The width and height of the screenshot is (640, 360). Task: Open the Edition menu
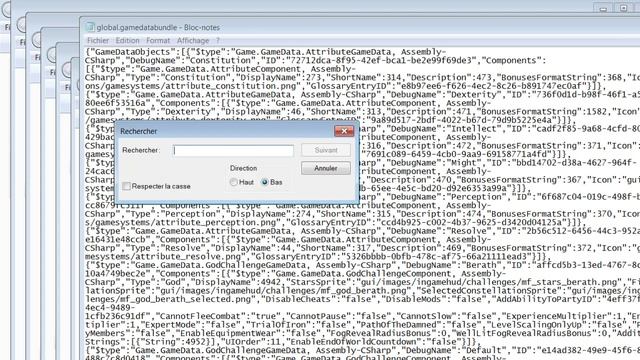127,40
